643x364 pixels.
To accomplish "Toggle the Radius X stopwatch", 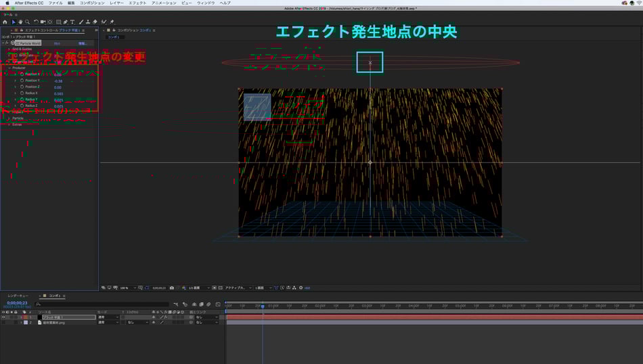I will click(x=22, y=93).
